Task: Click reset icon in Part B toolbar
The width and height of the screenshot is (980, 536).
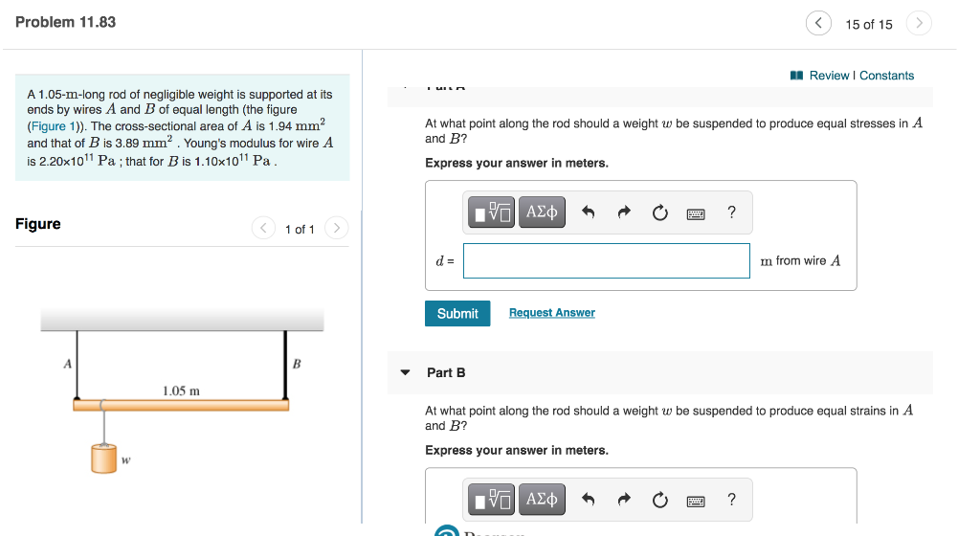Action: coord(660,501)
